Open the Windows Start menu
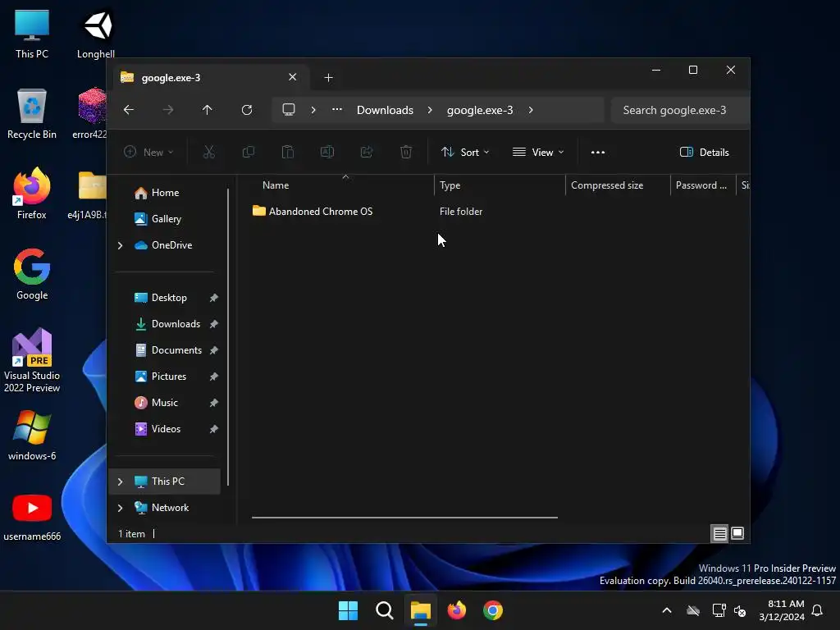 [x=348, y=610]
